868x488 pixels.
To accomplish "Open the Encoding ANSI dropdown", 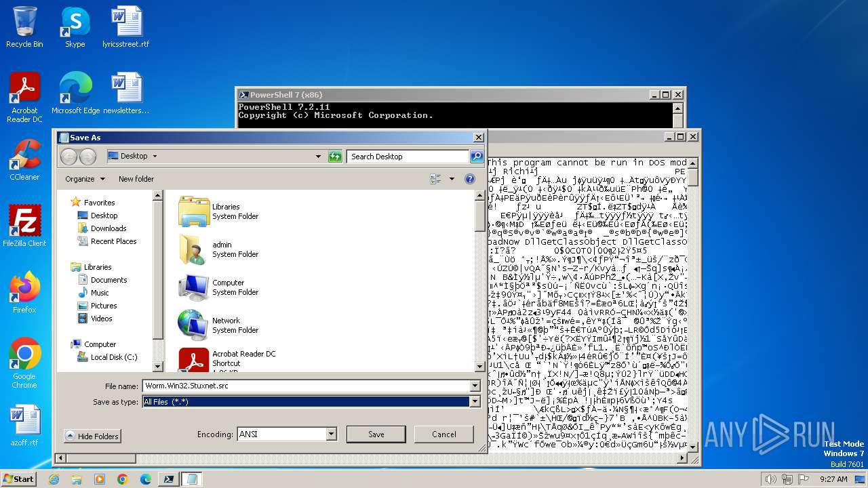I will point(331,434).
